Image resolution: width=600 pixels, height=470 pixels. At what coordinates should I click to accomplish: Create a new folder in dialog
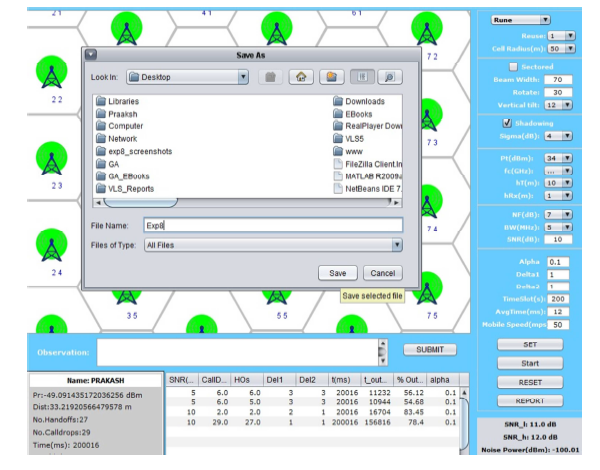[329, 76]
